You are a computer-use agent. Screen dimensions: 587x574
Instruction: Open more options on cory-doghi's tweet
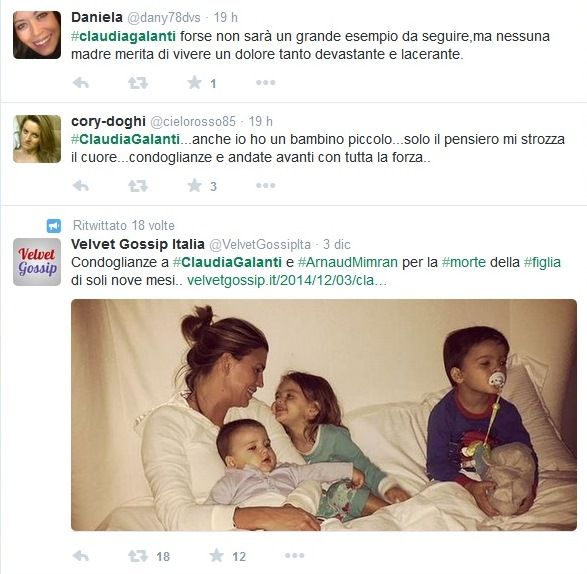(x=265, y=185)
